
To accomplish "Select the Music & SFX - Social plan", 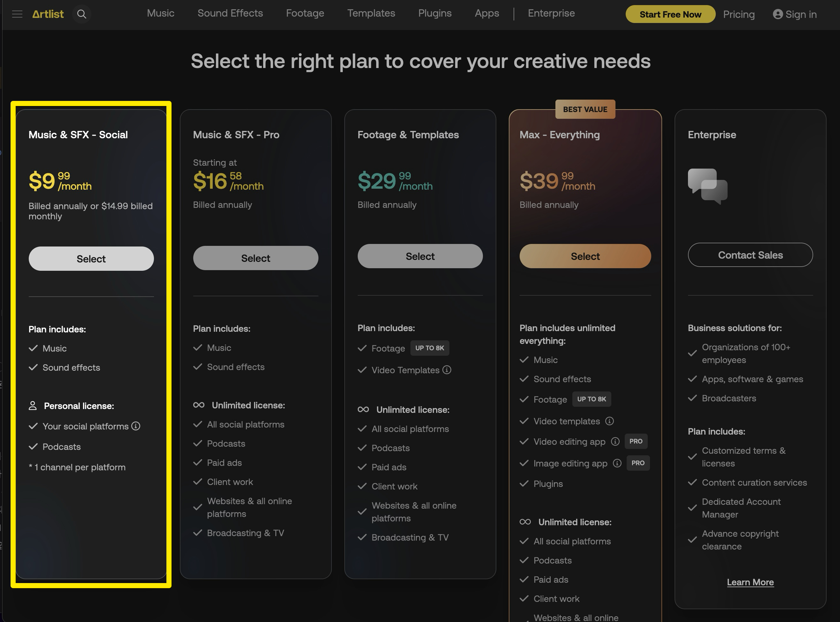I will click(91, 259).
